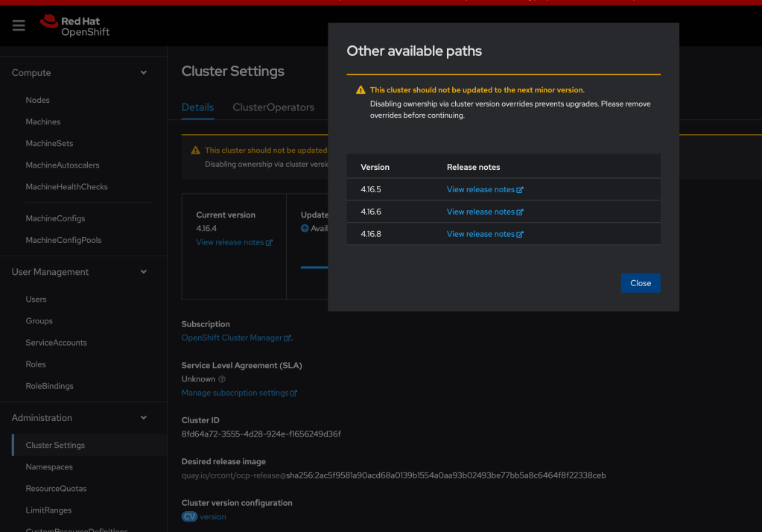Screen dimensions: 762x532
Task: Click the desired release image sha256 value
Action: point(445,475)
